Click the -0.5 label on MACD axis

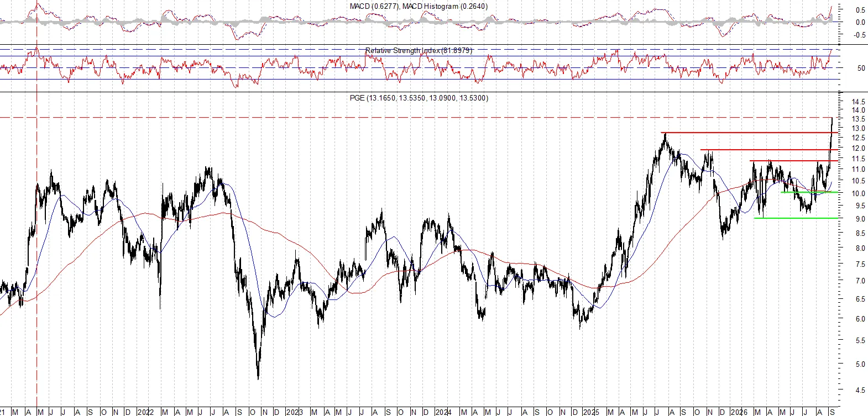[x=860, y=35]
